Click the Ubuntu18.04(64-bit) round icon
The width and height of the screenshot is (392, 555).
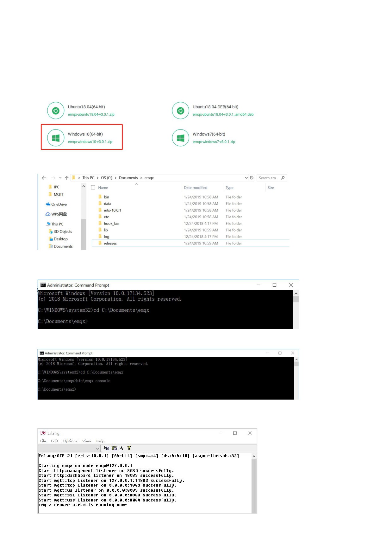[x=56, y=111]
